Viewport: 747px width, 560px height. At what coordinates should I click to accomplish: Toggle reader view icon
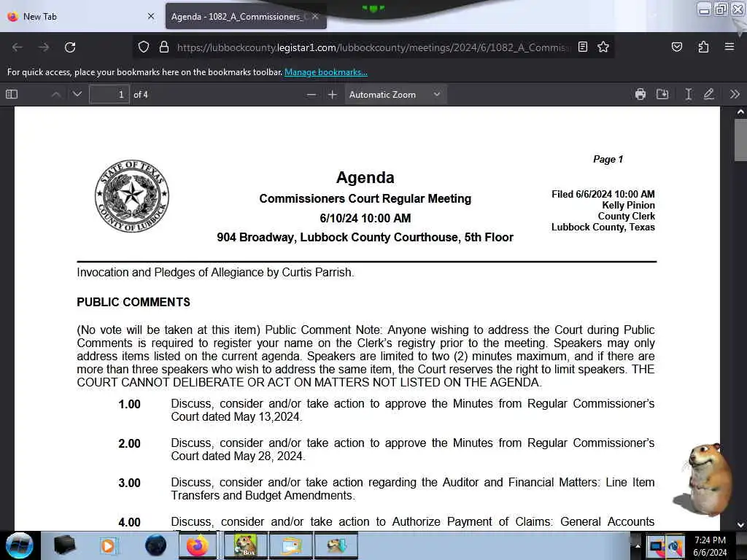coord(583,47)
